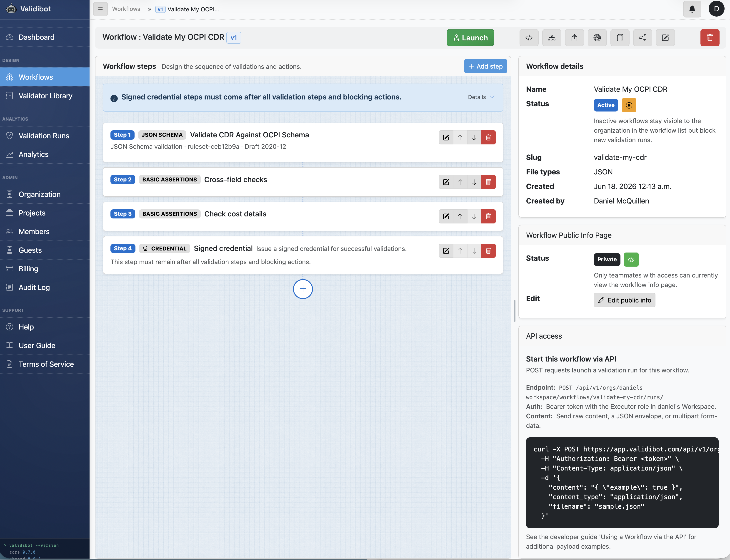
Task: Click the export upload icon in workflow toolbar
Action: 574,38
